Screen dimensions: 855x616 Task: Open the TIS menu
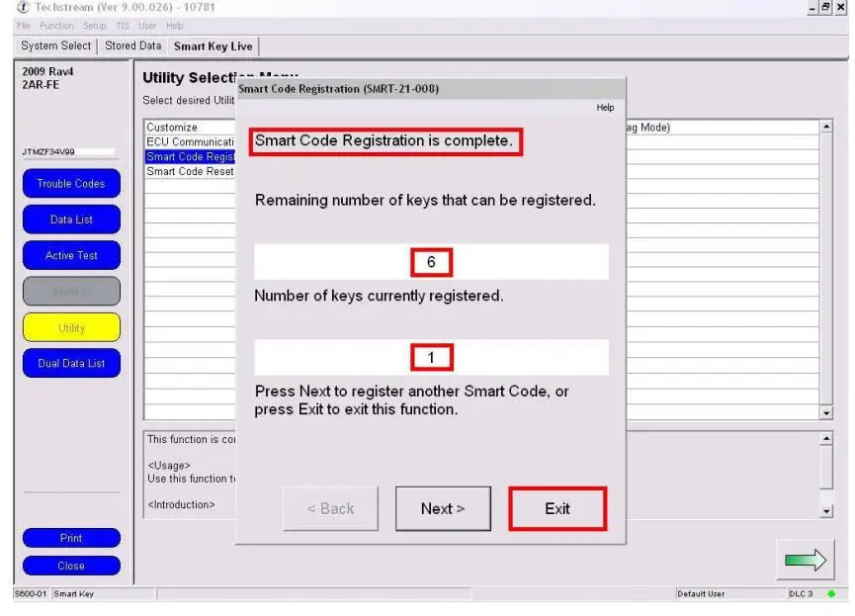click(x=123, y=26)
